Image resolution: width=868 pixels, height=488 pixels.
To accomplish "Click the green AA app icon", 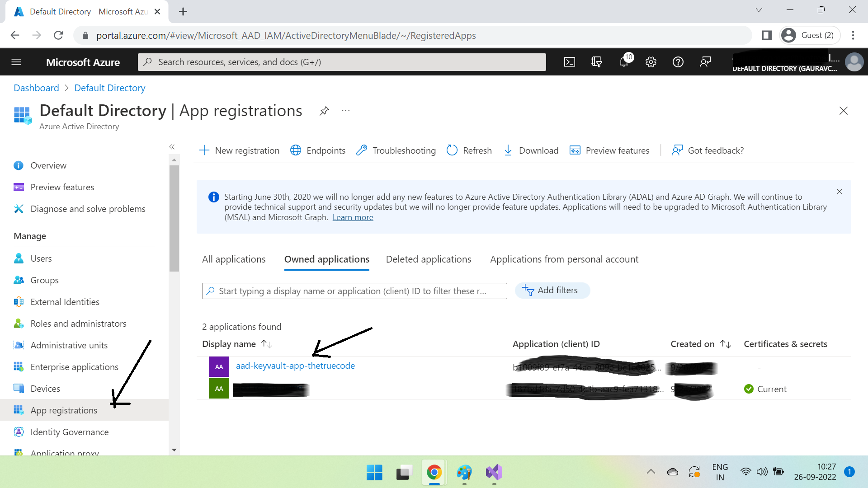I will pos(219,389).
